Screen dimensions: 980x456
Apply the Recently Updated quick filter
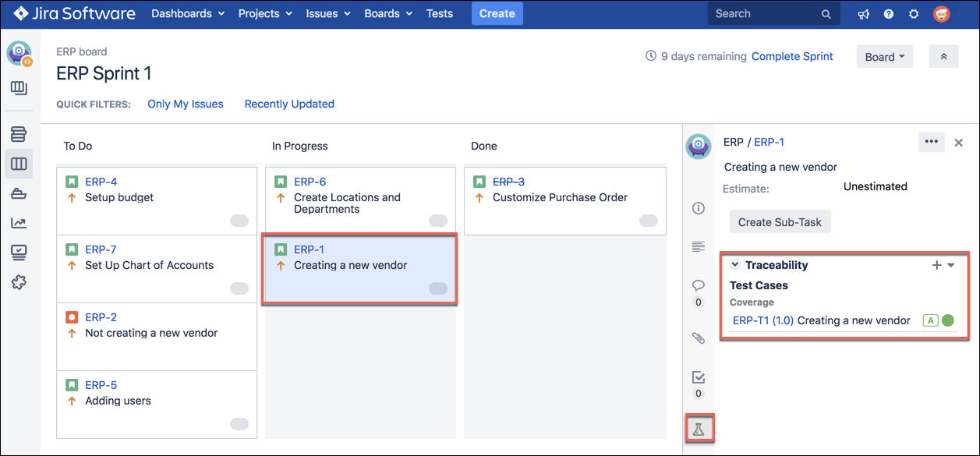pyautogui.click(x=289, y=104)
